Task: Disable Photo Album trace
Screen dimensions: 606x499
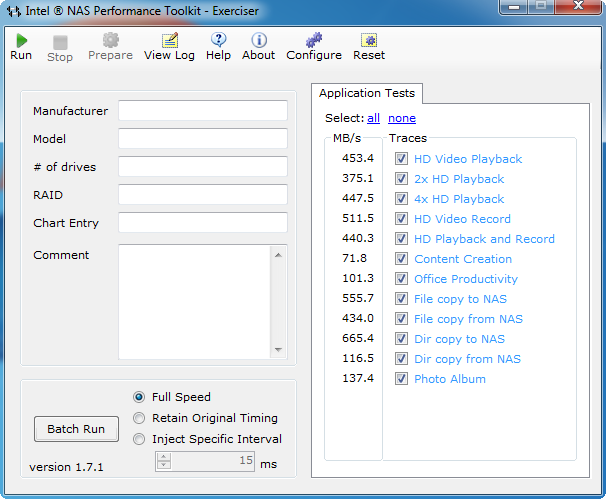Action: (x=401, y=379)
